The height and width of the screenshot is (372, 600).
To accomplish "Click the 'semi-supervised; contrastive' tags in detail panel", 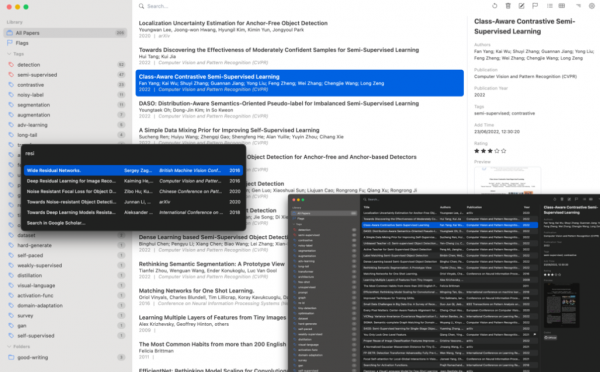I will [x=504, y=113].
